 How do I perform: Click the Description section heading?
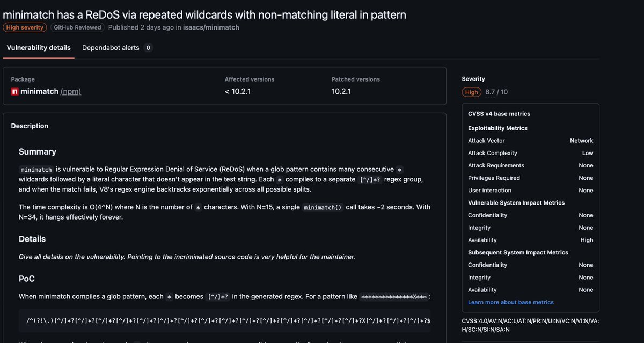(x=30, y=126)
